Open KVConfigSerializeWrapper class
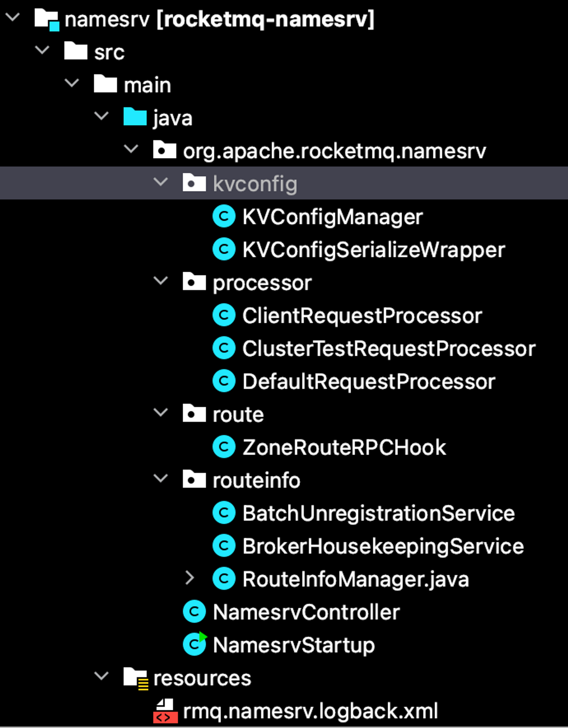The width and height of the screenshot is (568, 728). (x=374, y=250)
